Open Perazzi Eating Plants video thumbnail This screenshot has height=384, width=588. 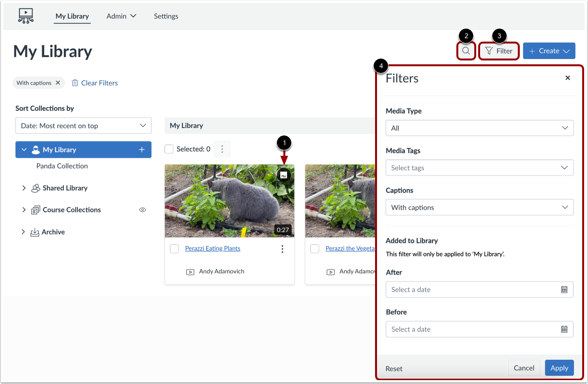pos(229,201)
